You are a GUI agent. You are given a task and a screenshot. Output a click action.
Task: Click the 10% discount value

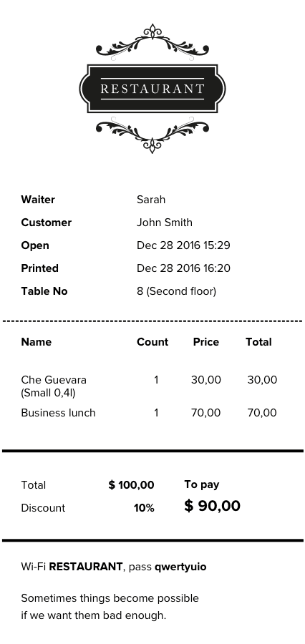coord(145,508)
